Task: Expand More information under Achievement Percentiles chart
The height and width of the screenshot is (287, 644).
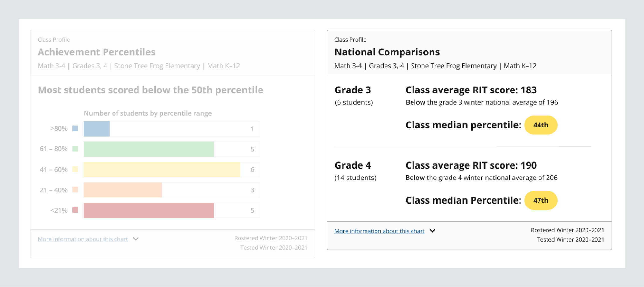Action: click(x=83, y=239)
